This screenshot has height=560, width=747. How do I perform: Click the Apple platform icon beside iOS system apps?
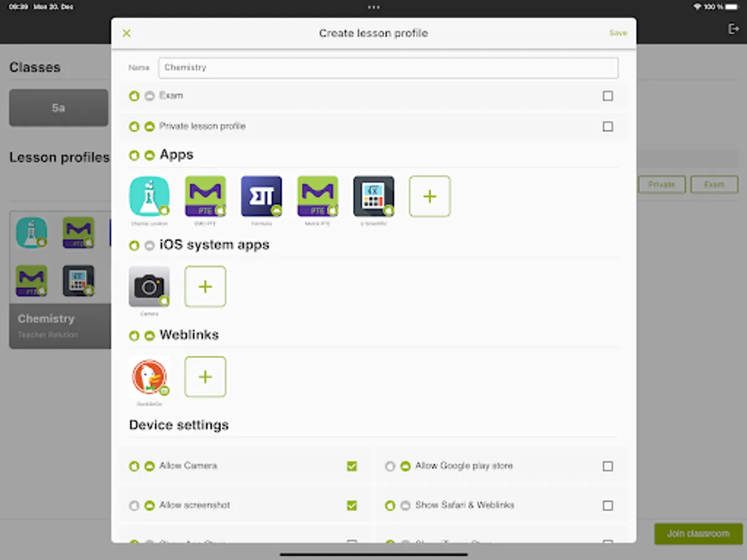pos(134,246)
